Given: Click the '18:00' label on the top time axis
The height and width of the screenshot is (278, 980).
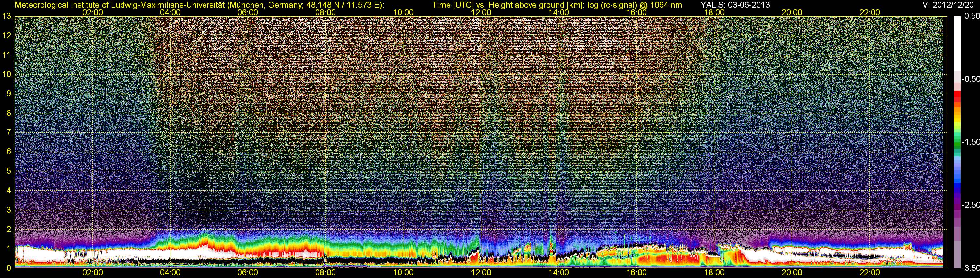Looking at the screenshot, I should pos(714,12).
